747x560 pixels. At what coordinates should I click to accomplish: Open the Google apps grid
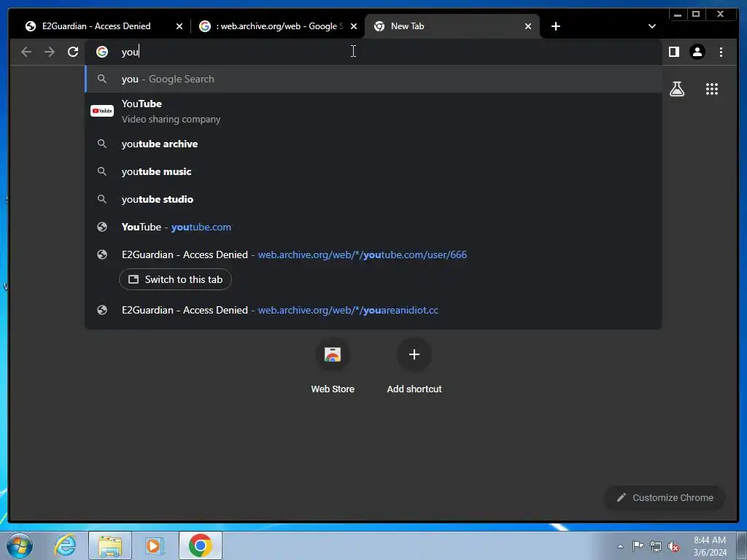[712, 89]
